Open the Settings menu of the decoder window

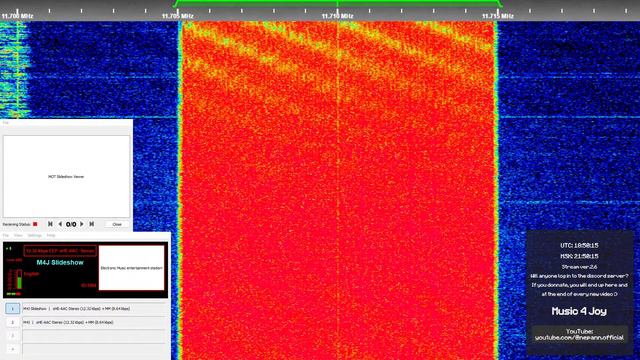tap(35, 236)
